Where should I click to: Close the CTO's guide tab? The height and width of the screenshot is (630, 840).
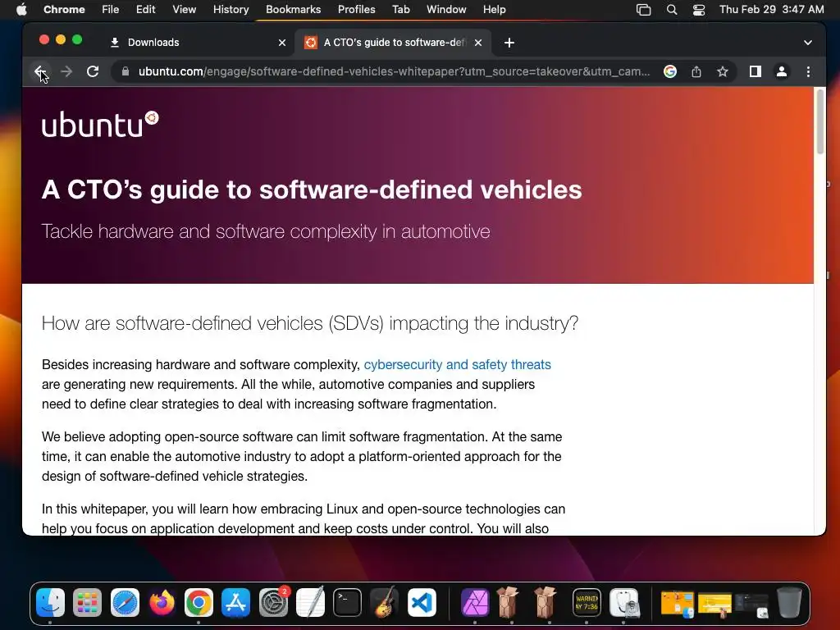[478, 43]
